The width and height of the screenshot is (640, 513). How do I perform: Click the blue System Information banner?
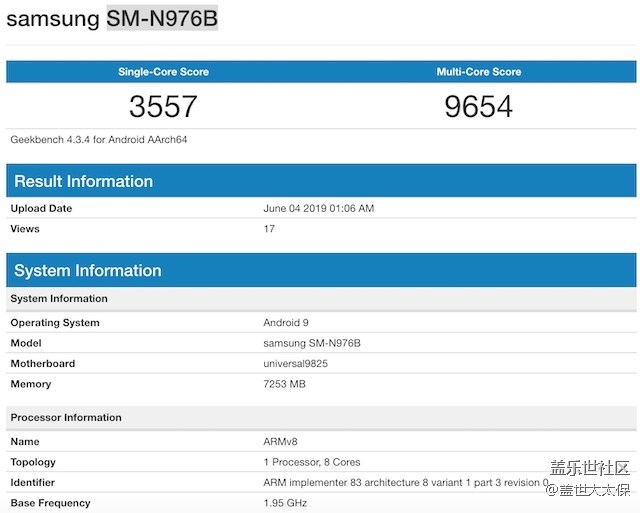(321, 270)
